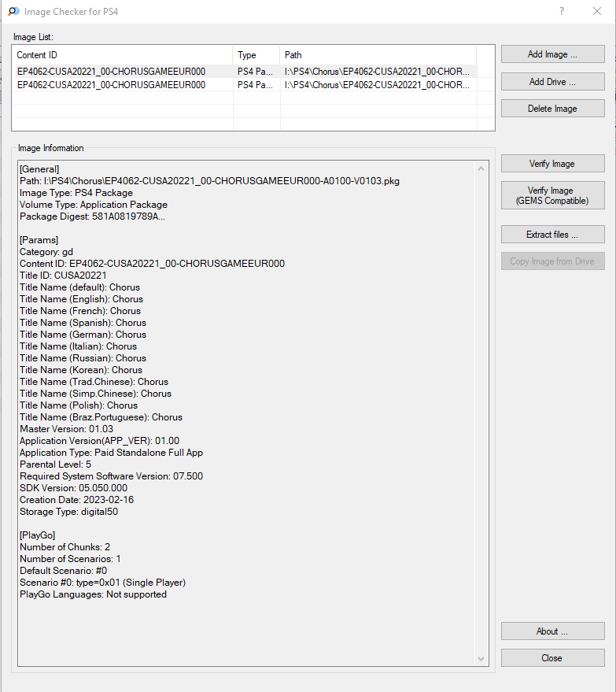This screenshot has height=692, width=616.
Task: Click Volume Type: Application Package line
Action: (x=94, y=205)
